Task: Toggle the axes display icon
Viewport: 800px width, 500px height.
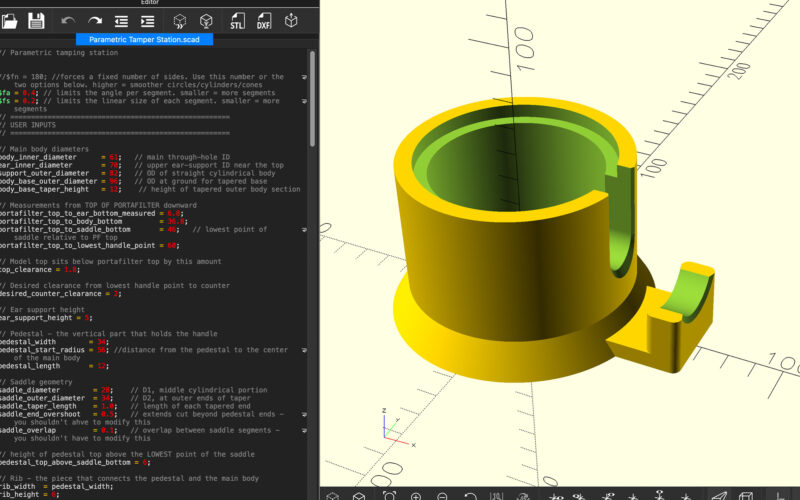Action: click(780, 496)
